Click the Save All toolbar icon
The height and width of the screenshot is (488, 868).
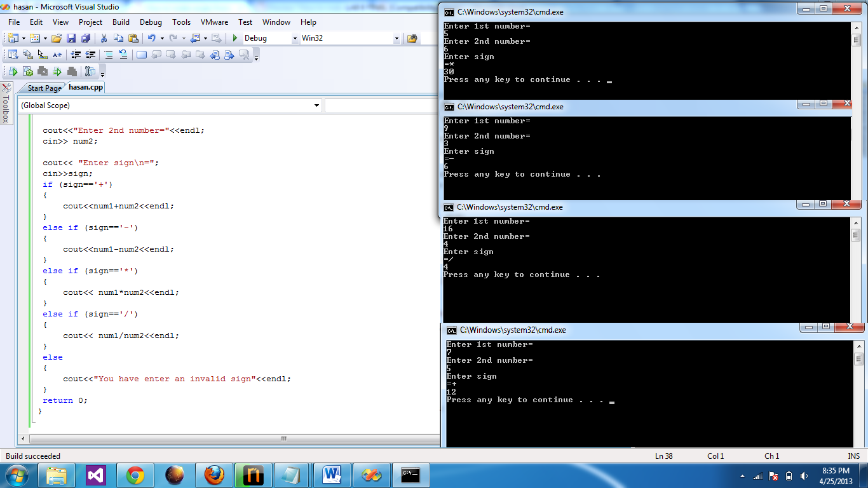[x=86, y=38]
